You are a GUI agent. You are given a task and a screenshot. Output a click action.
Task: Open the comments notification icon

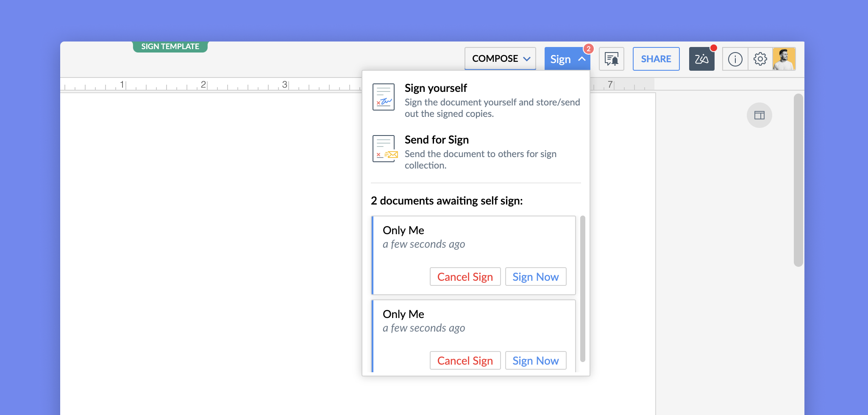tap(611, 59)
